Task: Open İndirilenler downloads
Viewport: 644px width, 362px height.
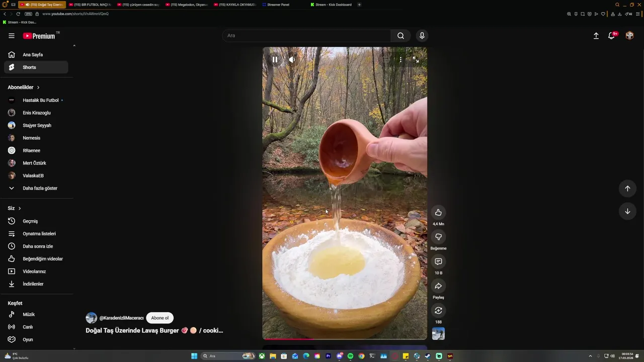Action: coord(36,284)
